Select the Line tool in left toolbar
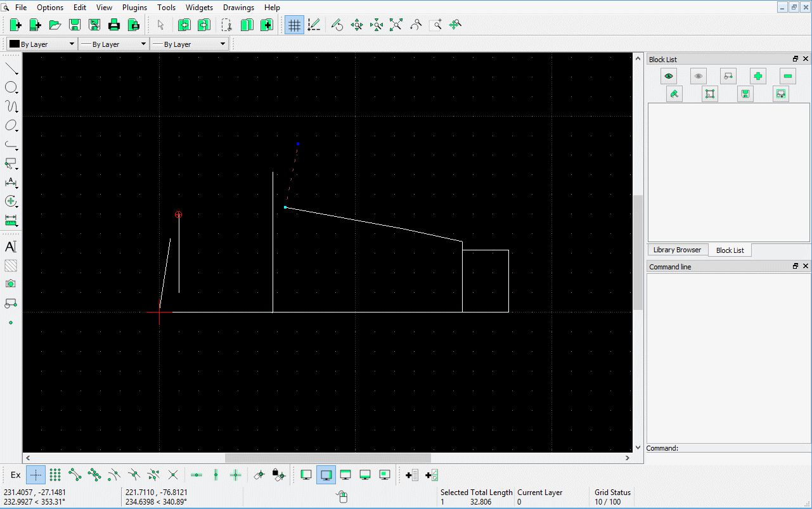The width and height of the screenshot is (812, 509). coord(11,68)
